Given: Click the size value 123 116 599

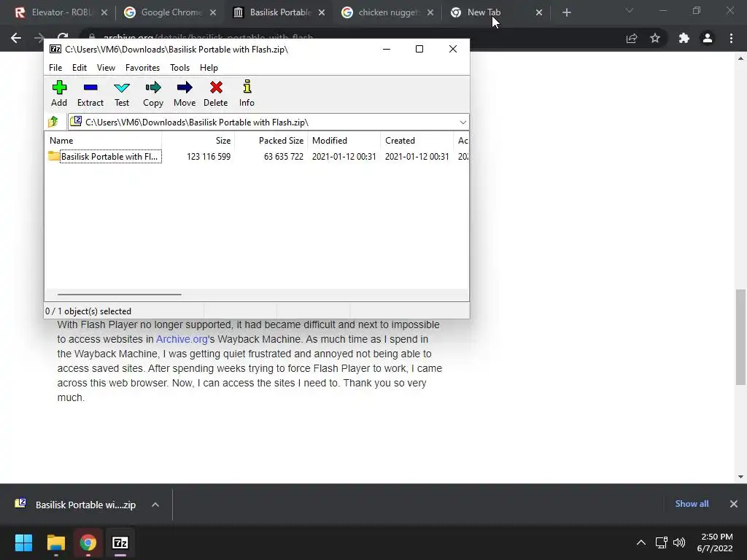Looking at the screenshot, I should (x=209, y=157).
